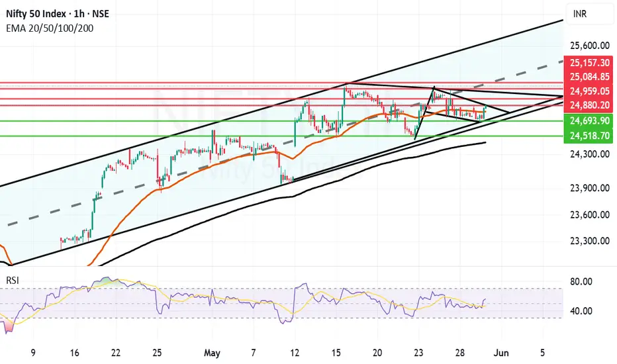Click the 23,600.00 price axis value

coord(589,215)
